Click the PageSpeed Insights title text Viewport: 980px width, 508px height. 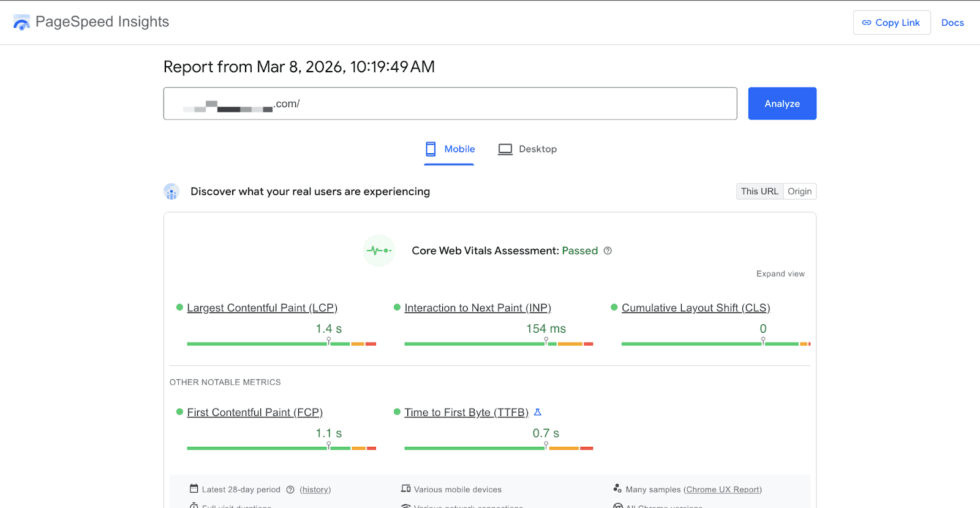(102, 22)
